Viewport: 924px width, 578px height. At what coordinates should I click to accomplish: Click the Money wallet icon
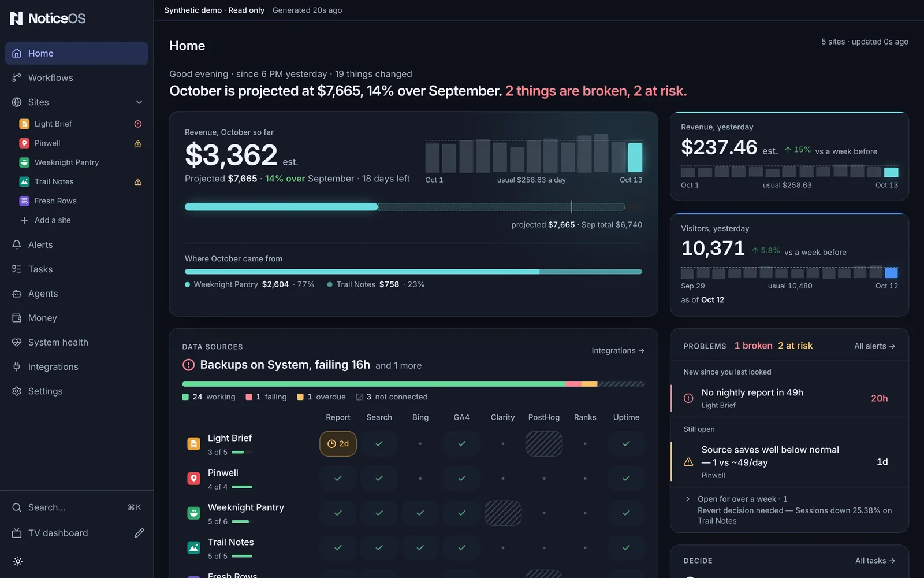click(17, 318)
